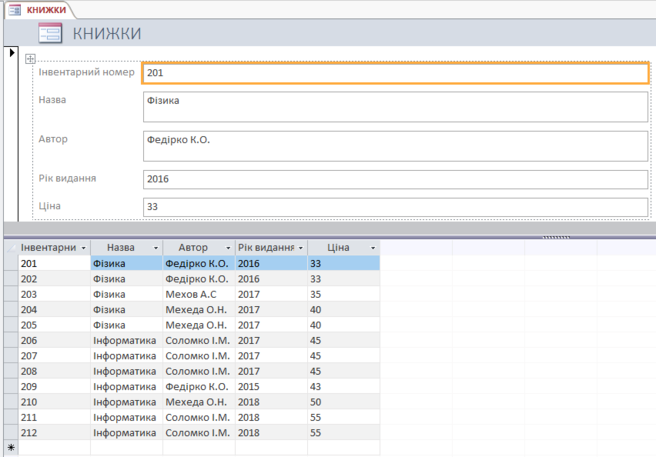Click Інформатика in row 207

pos(126,356)
